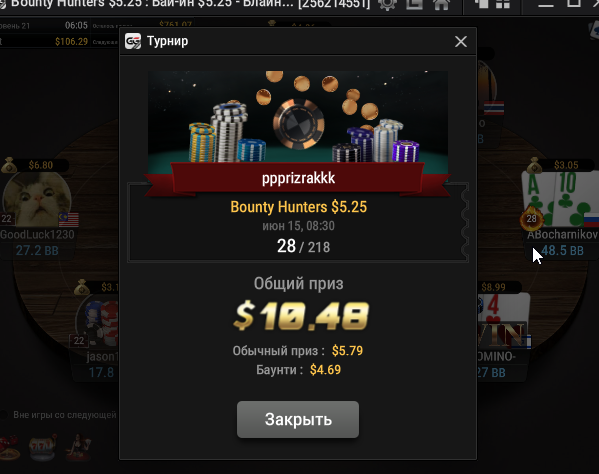The image size is (599, 474).
Task: Select the tile tables grid icon
Action: click(x=503, y=4)
